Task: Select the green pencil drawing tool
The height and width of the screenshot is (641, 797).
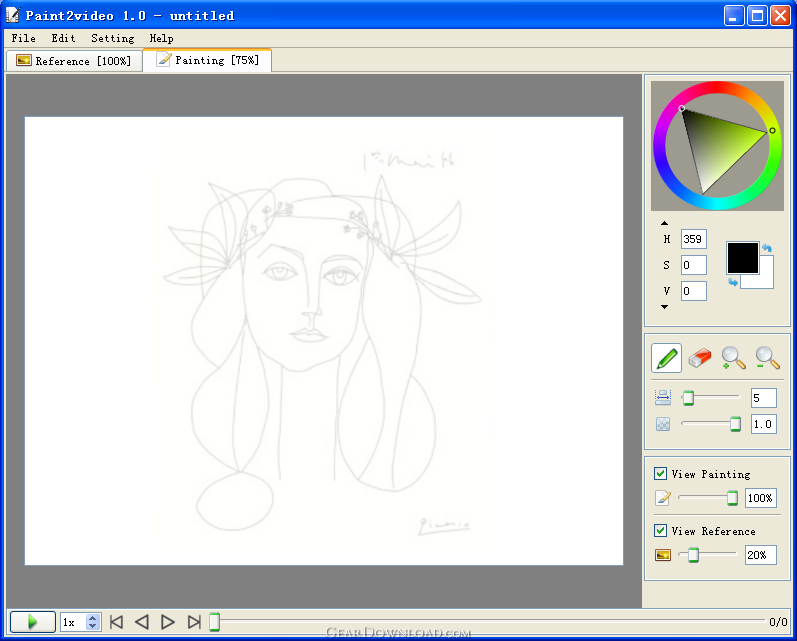Action: click(666, 358)
